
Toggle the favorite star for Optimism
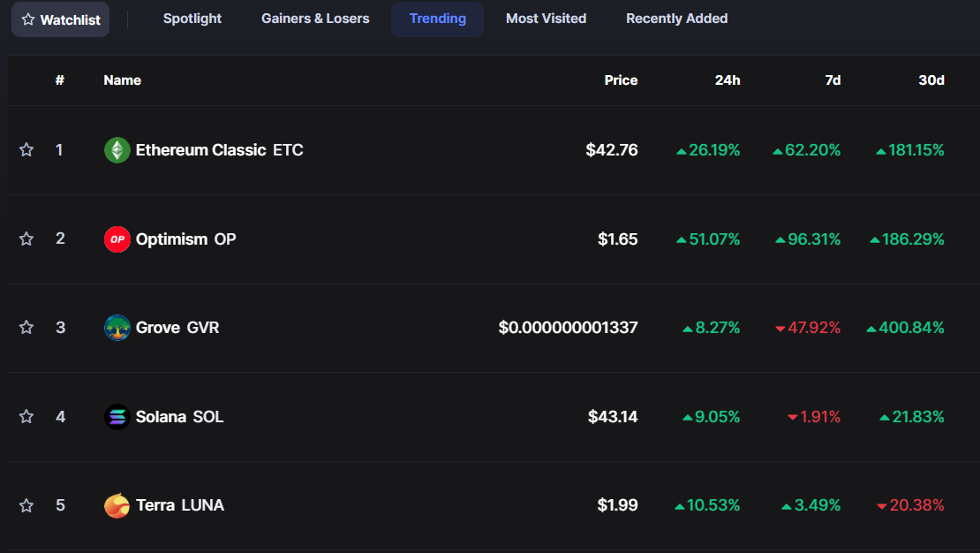(x=26, y=239)
